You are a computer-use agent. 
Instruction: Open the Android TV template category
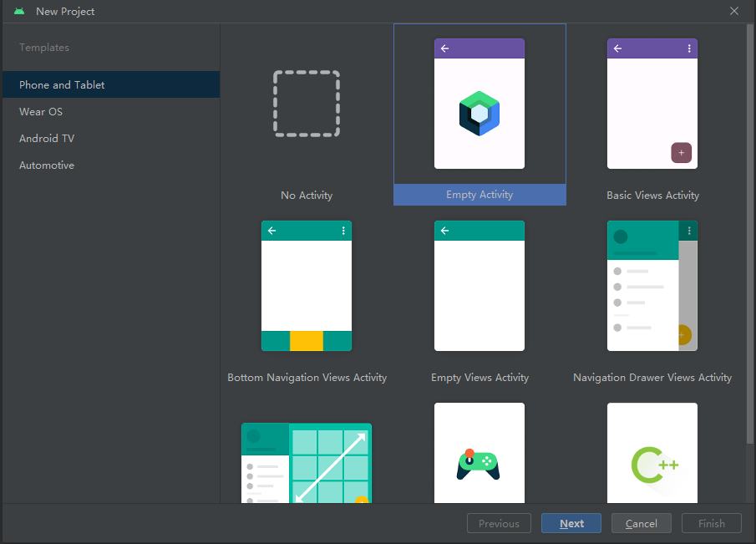(111, 139)
